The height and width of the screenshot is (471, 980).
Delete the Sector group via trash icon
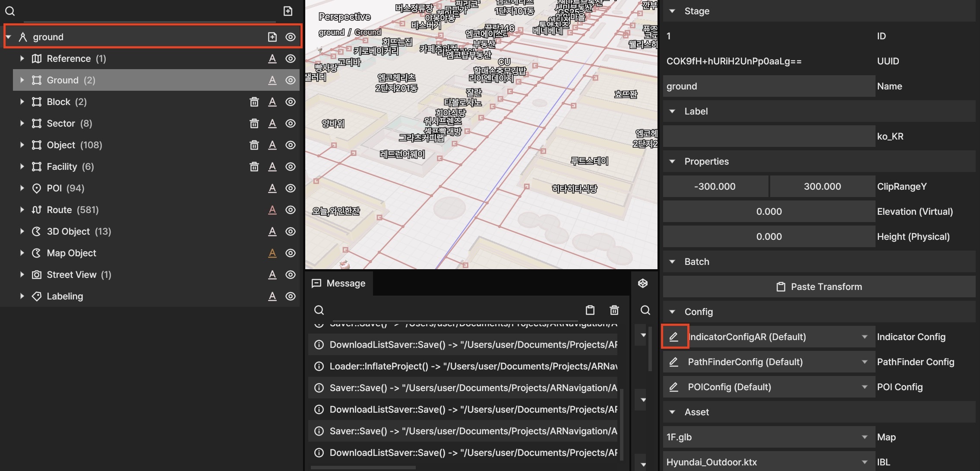click(254, 124)
